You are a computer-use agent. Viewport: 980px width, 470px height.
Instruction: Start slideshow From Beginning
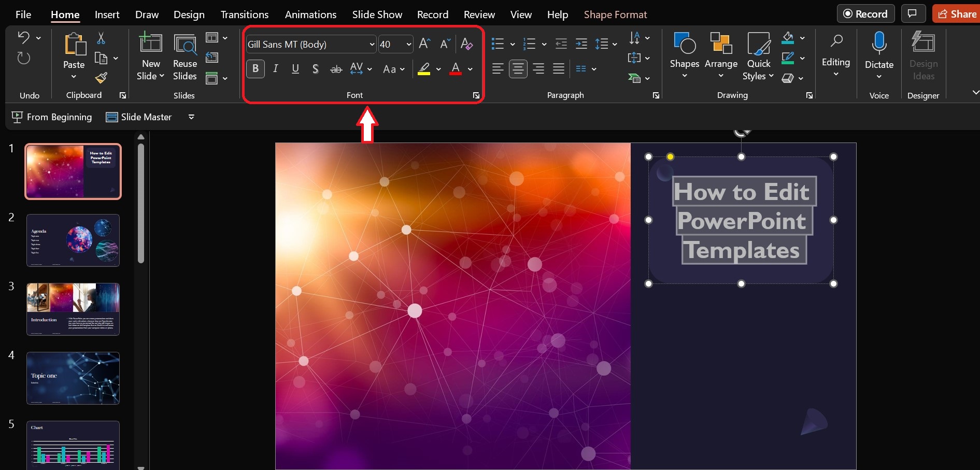click(52, 117)
